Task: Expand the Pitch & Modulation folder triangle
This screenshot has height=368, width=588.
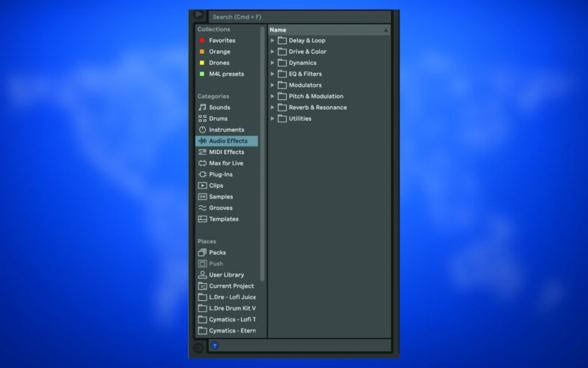Action: coord(273,96)
